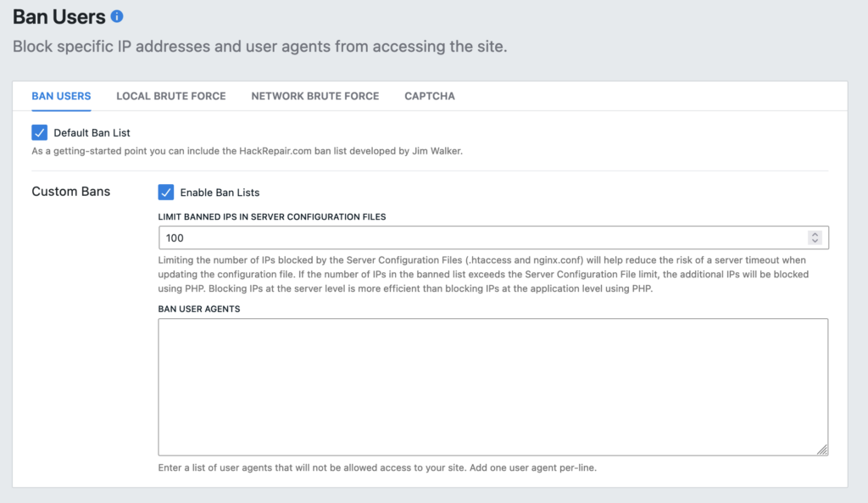Click the 'Limit Banned IPs in Server Configuration Files' label

click(x=272, y=217)
